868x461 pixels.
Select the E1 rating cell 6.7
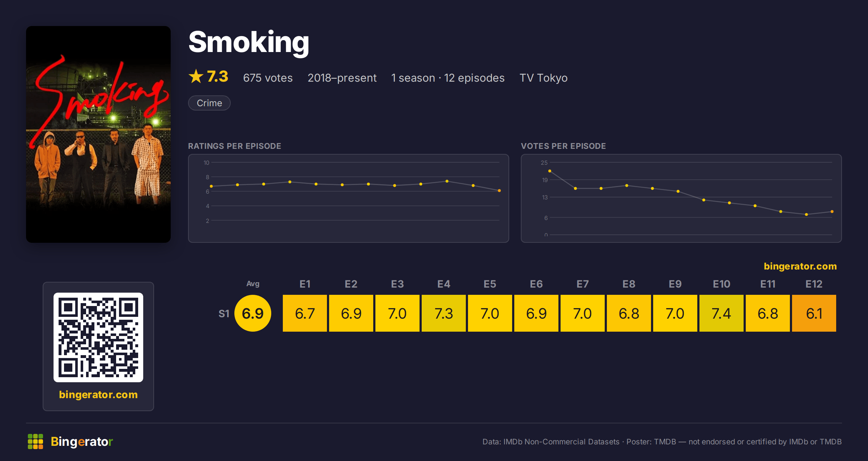coord(305,313)
